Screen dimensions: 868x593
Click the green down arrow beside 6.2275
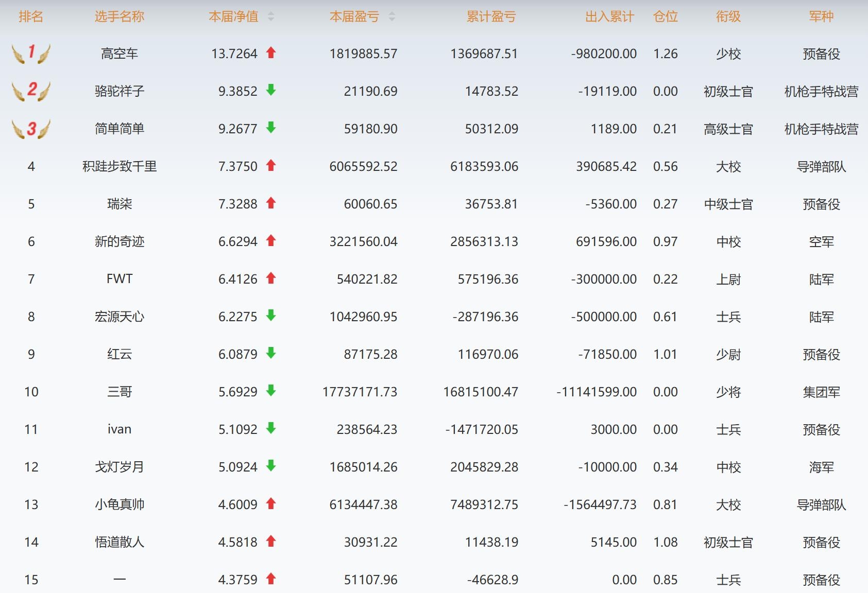[x=271, y=316]
